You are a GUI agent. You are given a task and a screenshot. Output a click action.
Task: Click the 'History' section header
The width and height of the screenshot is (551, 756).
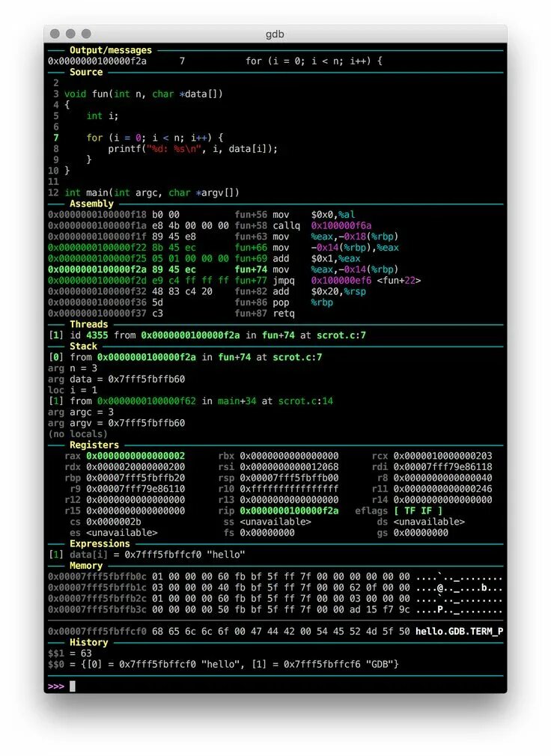tap(88, 641)
